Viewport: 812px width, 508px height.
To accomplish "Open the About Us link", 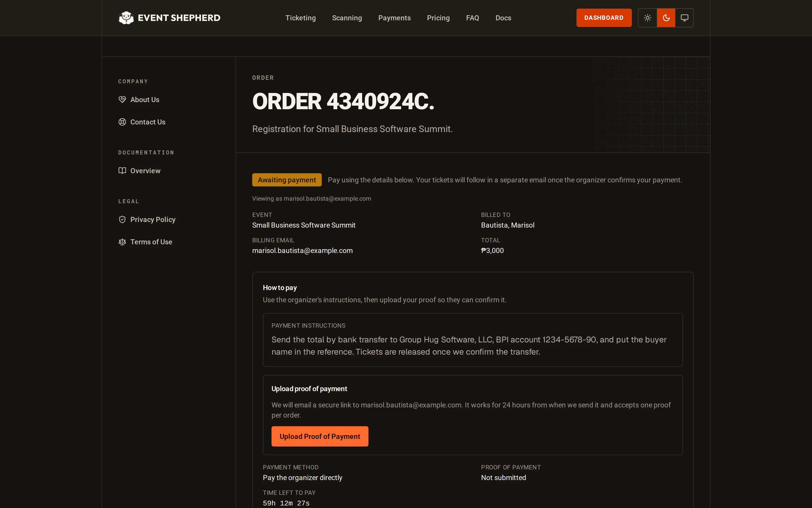I will pyautogui.click(x=145, y=100).
